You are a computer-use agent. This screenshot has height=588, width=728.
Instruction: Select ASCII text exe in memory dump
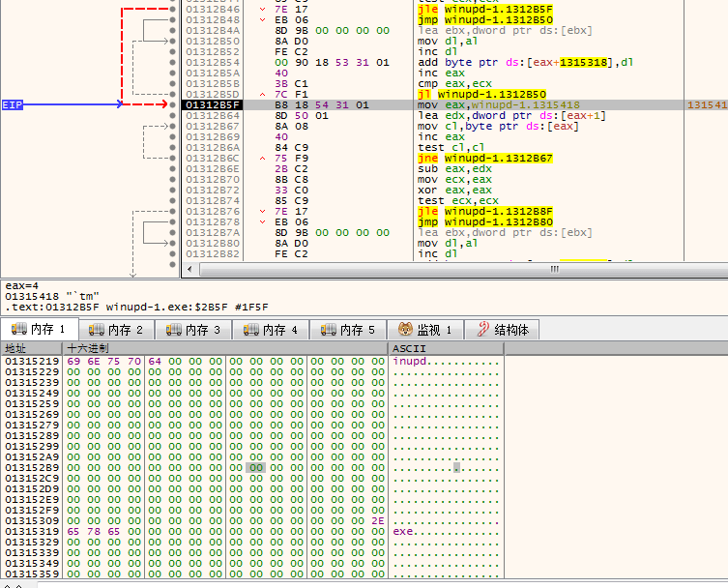tap(403, 531)
